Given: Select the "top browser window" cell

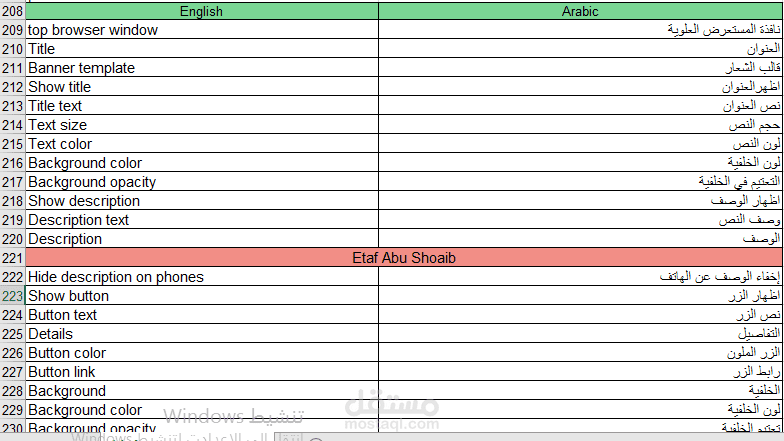Looking at the screenshot, I should pyautogui.click(x=201, y=30).
